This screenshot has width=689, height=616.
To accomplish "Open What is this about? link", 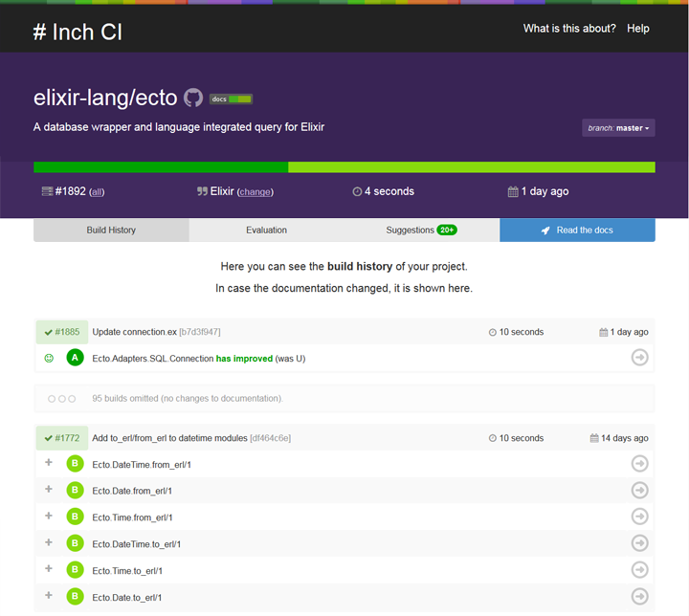I will [x=569, y=29].
